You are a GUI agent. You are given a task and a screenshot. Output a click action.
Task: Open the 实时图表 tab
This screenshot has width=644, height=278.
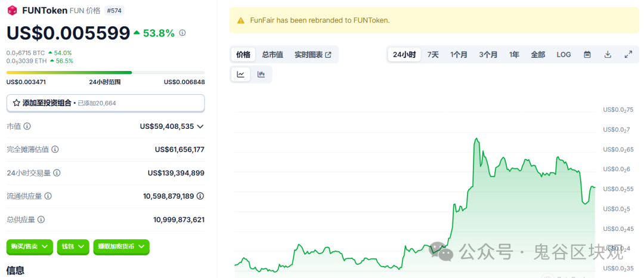click(312, 55)
